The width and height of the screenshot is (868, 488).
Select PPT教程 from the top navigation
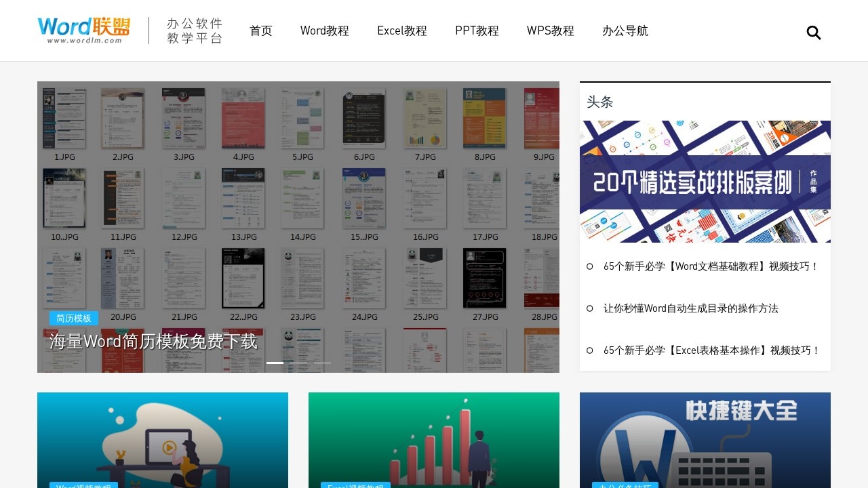pos(477,31)
